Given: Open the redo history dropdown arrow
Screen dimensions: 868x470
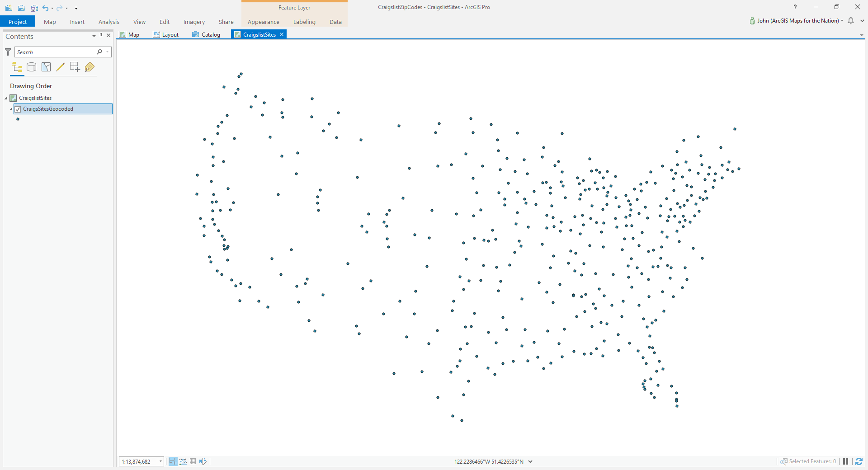Looking at the screenshot, I should (66, 8).
